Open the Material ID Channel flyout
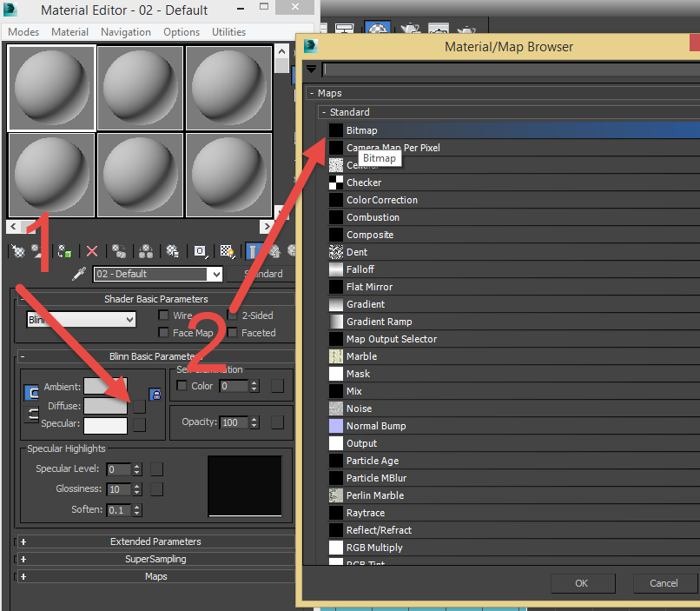The height and width of the screenshot is (611, 700). (201, 251)
